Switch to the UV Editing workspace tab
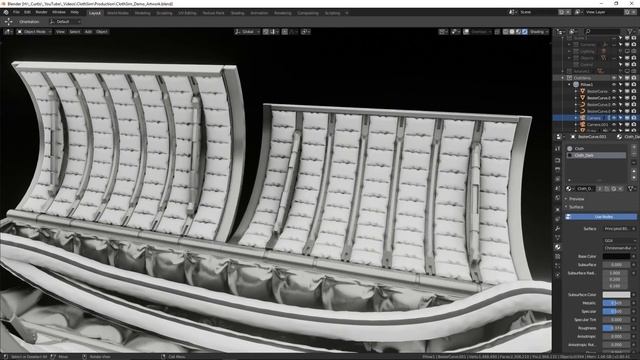This screenshot has height=360, width=640. click(187, 13)
